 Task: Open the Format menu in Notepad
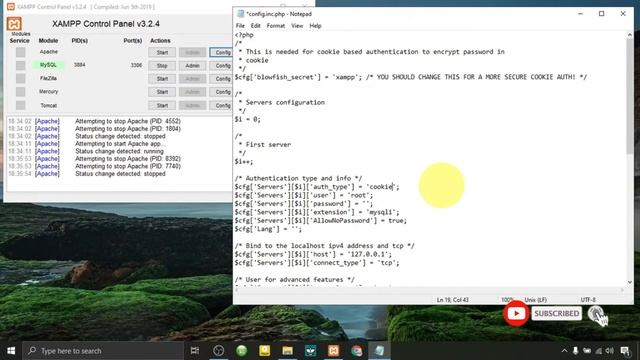coord(276,26)
